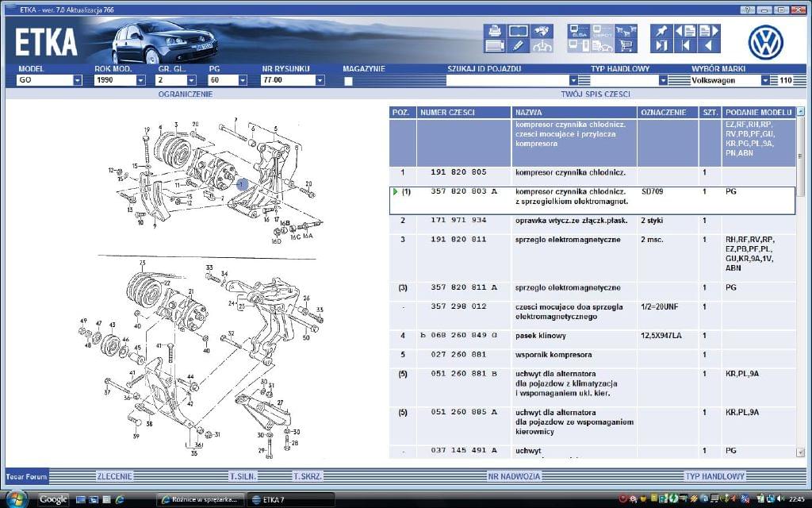Click the ETKA logo
The height and width of the screenshot is (508, 812).
coord(46,42)
